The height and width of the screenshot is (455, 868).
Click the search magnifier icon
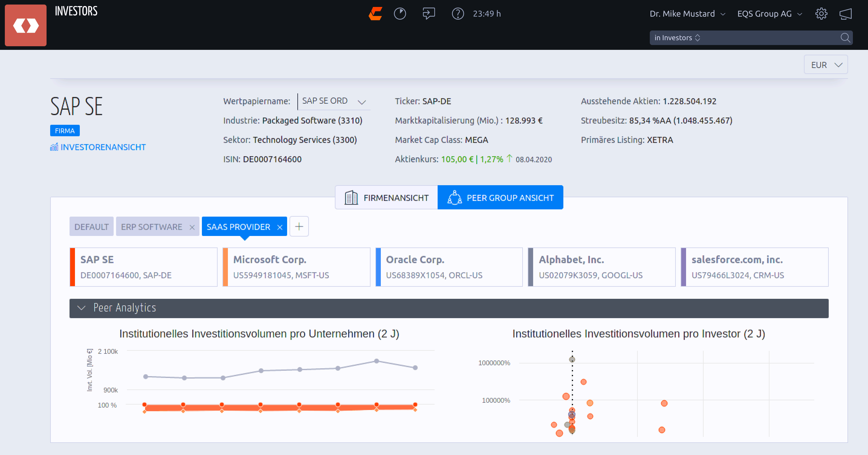(845, 38)
